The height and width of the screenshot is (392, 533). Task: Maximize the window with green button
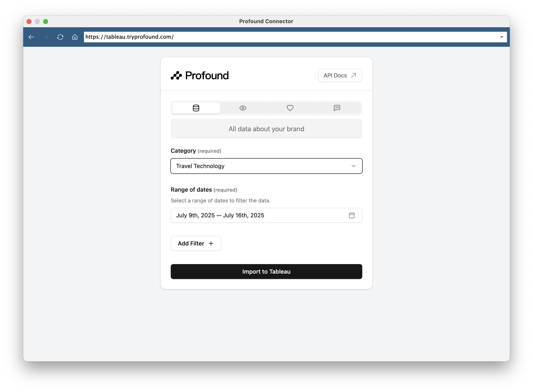46,21
